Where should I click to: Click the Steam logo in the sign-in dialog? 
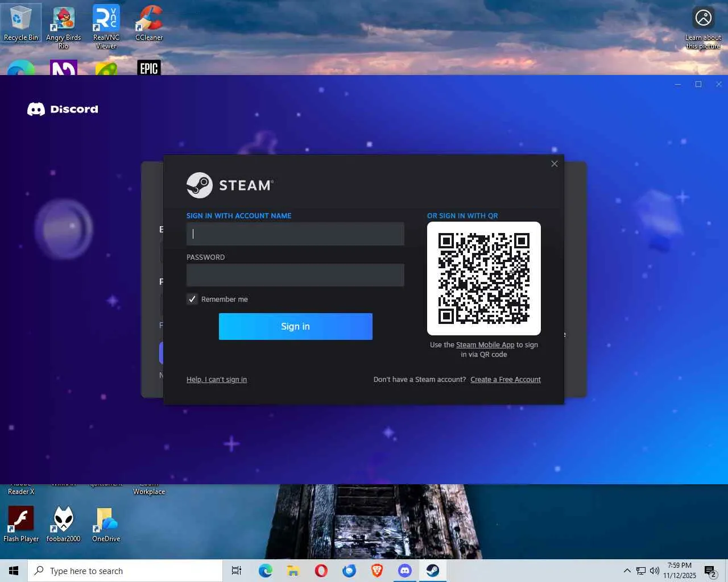tap(230, 185)
